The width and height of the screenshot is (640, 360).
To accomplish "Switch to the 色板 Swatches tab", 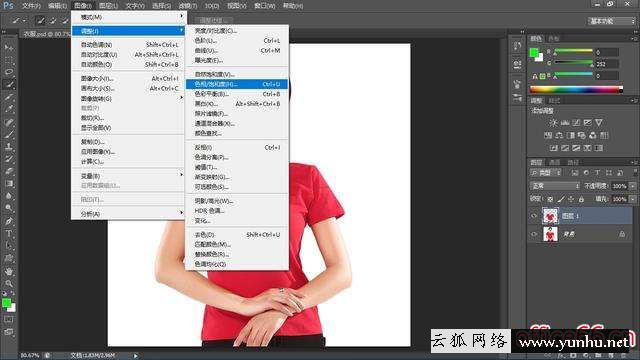I will pyautogui.click(x=554, y=39).
